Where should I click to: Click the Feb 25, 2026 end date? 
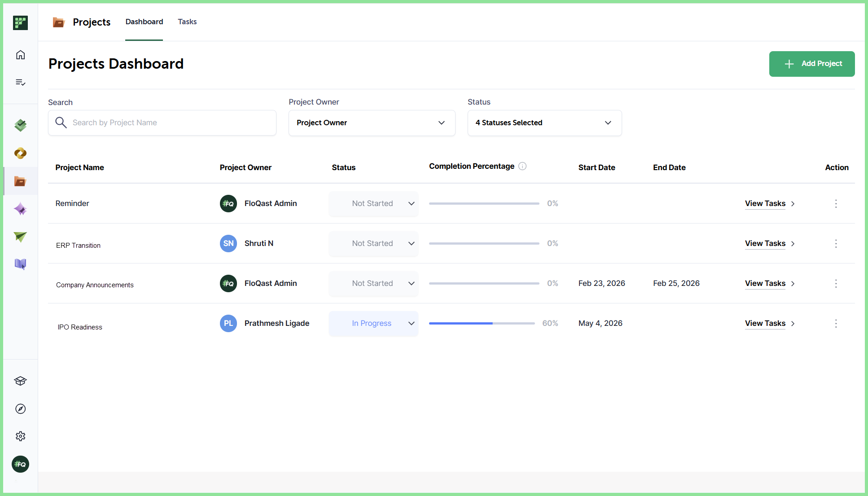[x=676, y=283]
